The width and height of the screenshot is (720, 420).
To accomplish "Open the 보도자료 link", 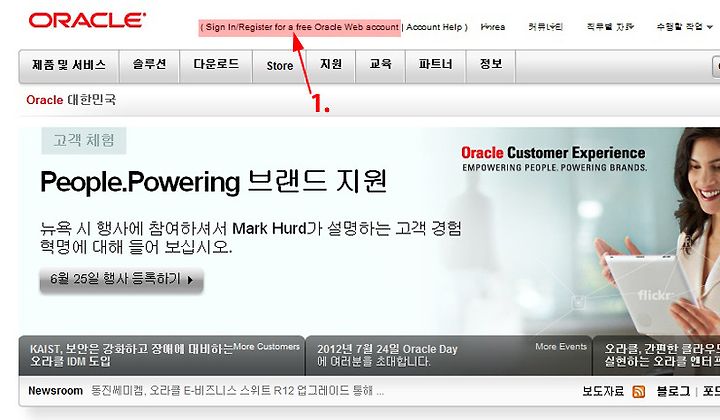I will point(603,391).
